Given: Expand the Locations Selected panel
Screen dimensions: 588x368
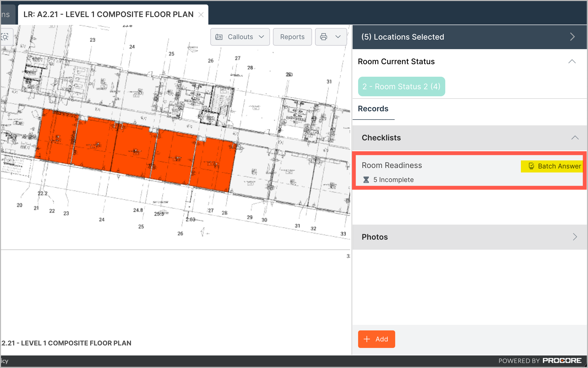Looking at the screenshot, I should coord(572,37).
